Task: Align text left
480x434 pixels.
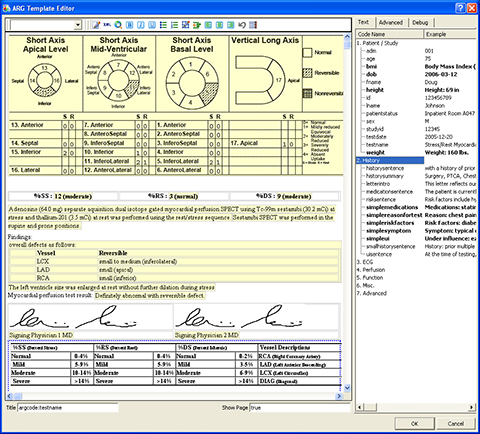Action: coord(208,25)
